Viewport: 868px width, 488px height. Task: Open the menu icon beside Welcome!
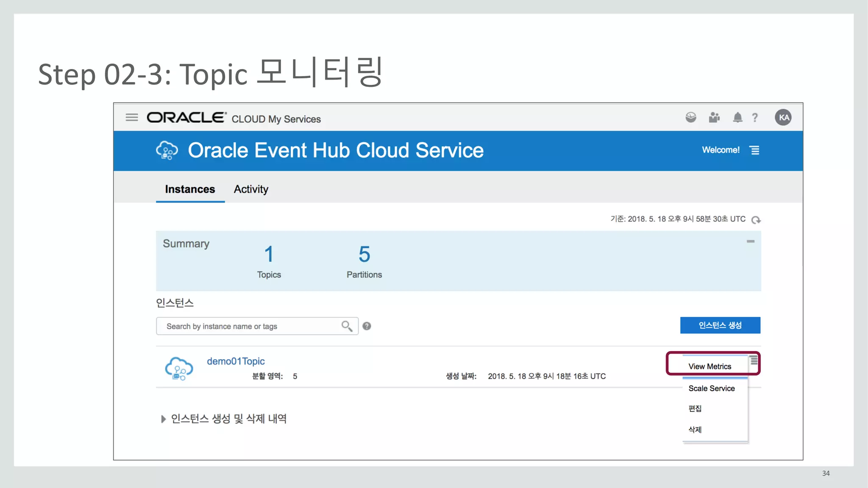(755, 150)
